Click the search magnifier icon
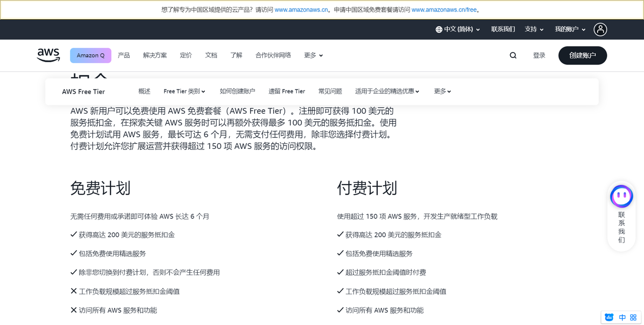This screenshot has width=644, height=325. click(513, 55)
